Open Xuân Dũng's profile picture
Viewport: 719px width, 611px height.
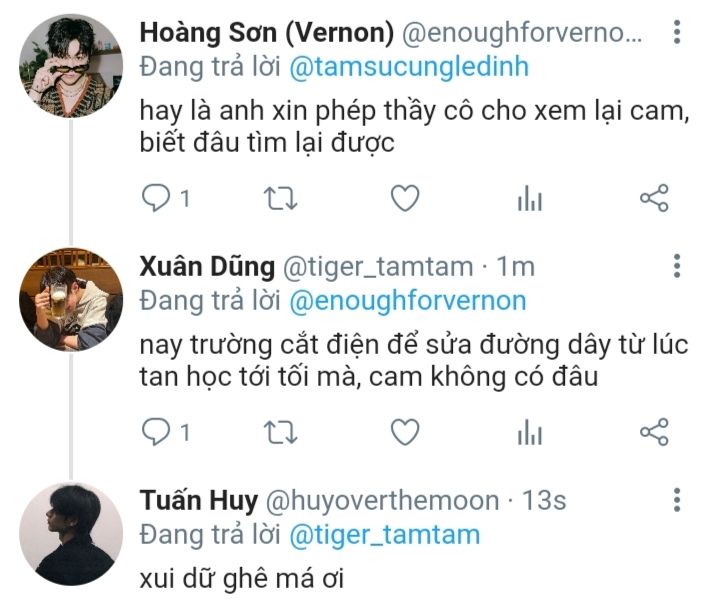coord(71,300)
